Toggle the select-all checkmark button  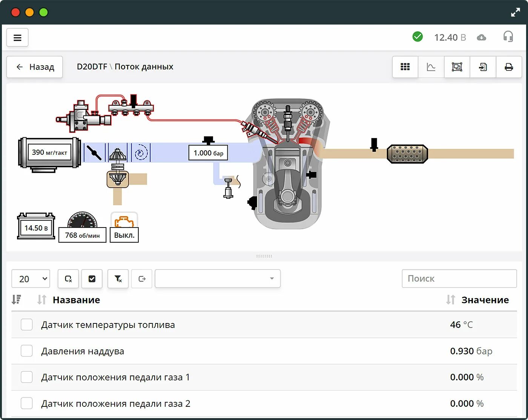(x=92, y=279)
